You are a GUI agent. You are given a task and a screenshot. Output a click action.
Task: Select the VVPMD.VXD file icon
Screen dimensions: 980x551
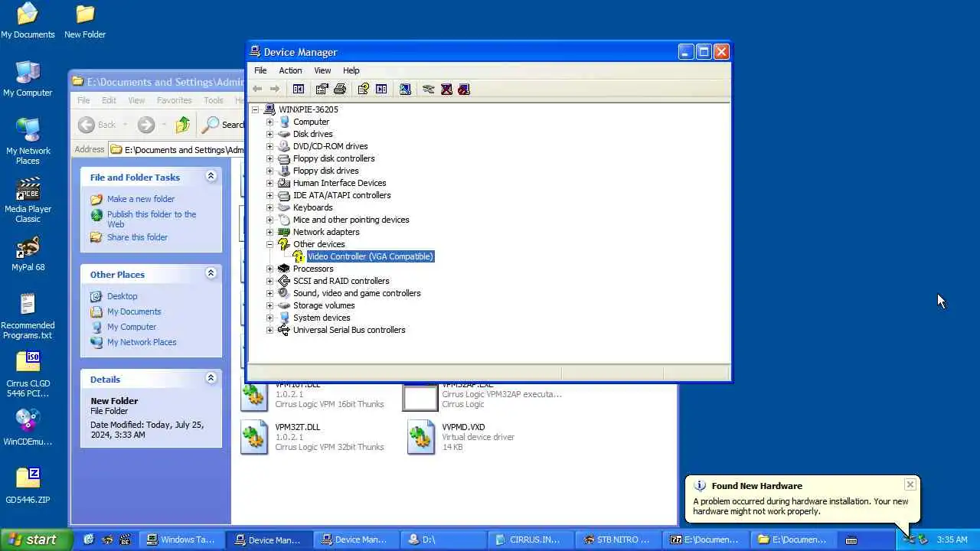coord(420,439)
